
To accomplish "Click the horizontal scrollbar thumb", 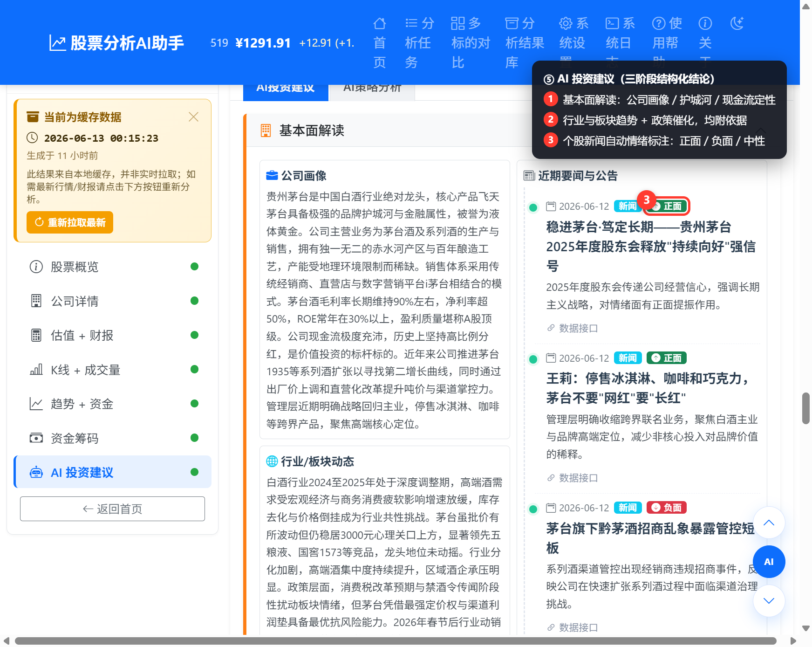I will click(x=396, y=641).
